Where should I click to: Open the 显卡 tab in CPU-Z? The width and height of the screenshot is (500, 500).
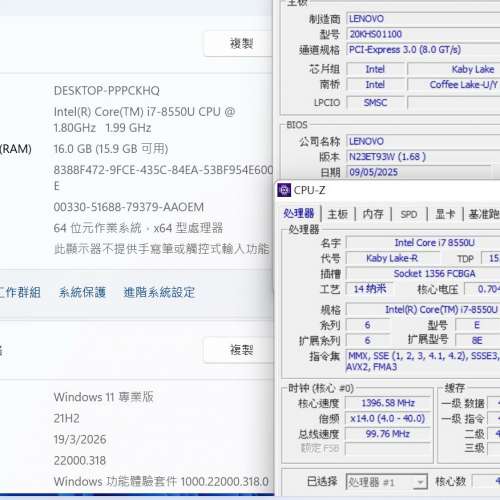point(445,214)
